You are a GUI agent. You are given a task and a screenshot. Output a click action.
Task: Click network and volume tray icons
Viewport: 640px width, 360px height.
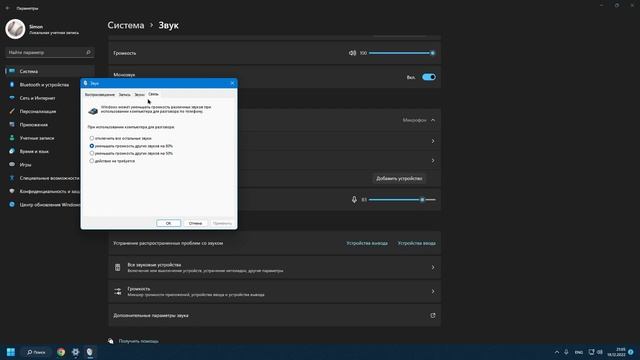click(596, 352)
